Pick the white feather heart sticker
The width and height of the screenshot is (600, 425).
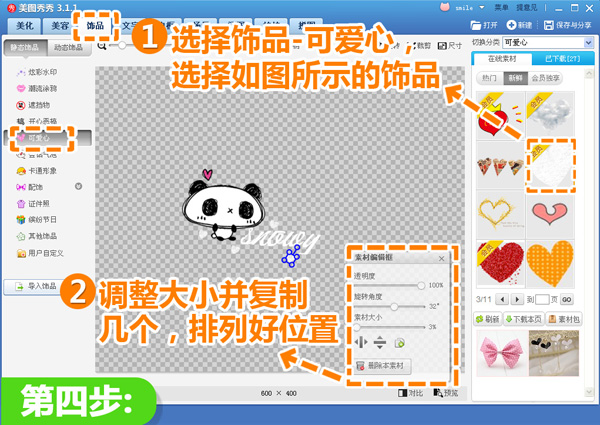[550, 164]
